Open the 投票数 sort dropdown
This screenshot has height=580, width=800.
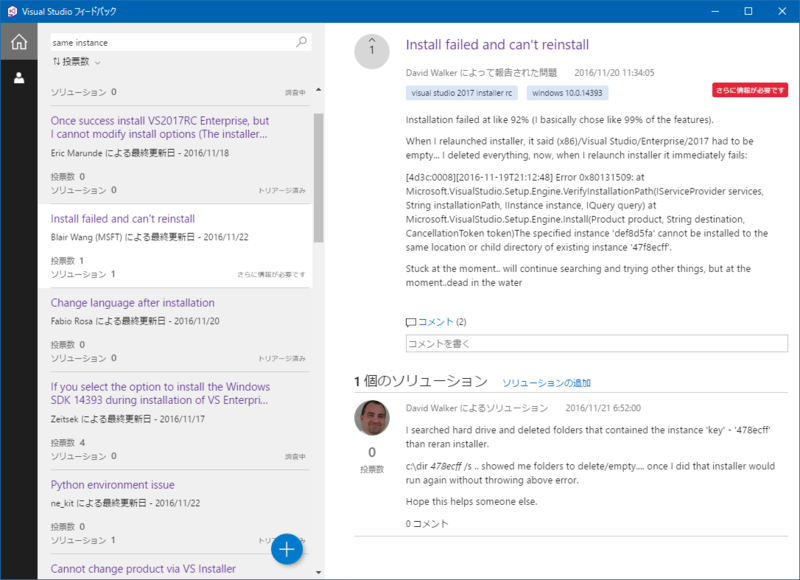[x=77, y=62]
